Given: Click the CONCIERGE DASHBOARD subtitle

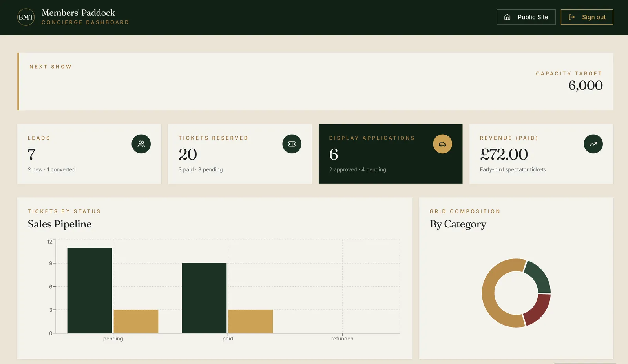Looking at the screenshot, I should point(86,22).
